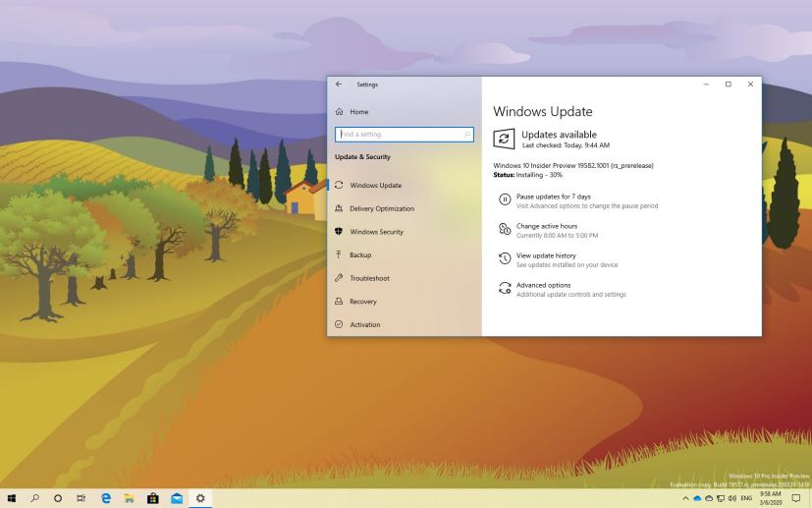Open Cortana from the taskbar

[x=58, y=499]
